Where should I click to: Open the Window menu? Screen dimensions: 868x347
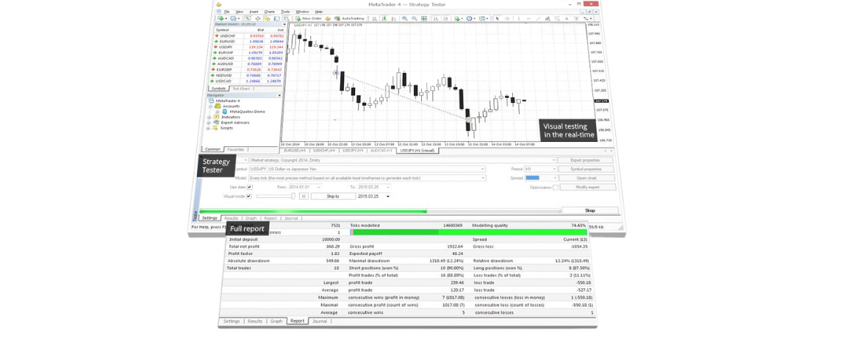pos(302,12)
